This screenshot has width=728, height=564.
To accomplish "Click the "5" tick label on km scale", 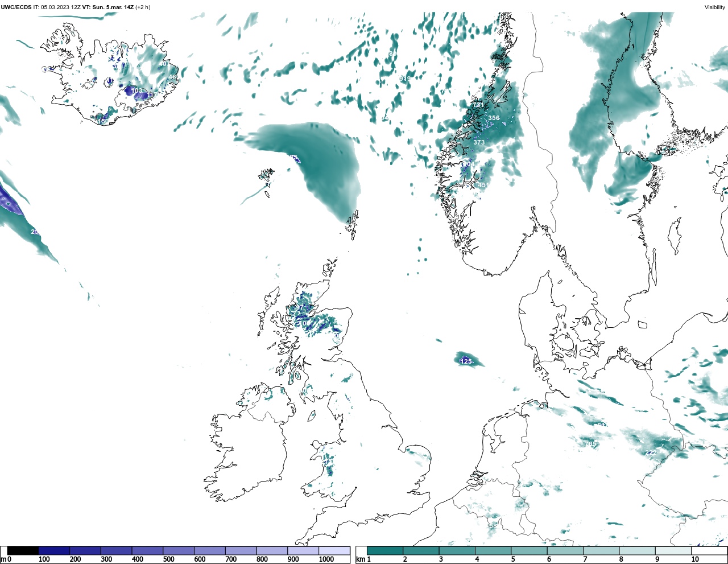I will (x=513, y=559).
